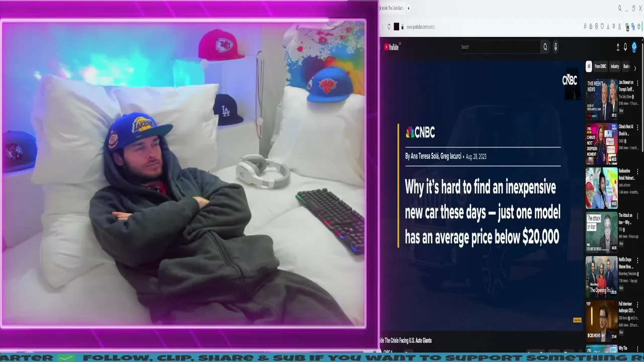Click title text 'Full Interview: Anthropic CEO'
644x362 pixels.
click(x=627, y=308)
